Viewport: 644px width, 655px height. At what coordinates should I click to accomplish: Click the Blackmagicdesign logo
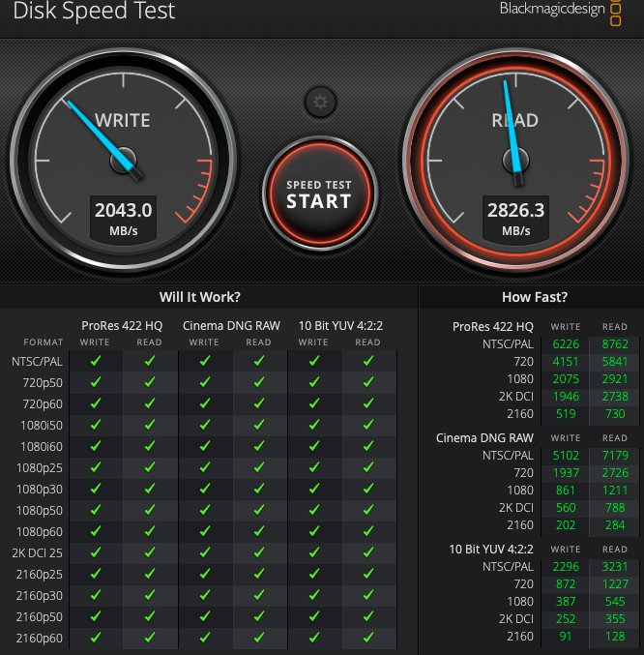pyautogui.click(x=560, y=11)
